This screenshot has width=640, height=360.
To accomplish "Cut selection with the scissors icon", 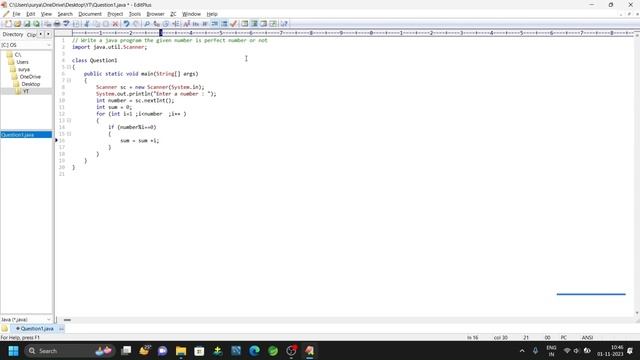I will 87,24.
